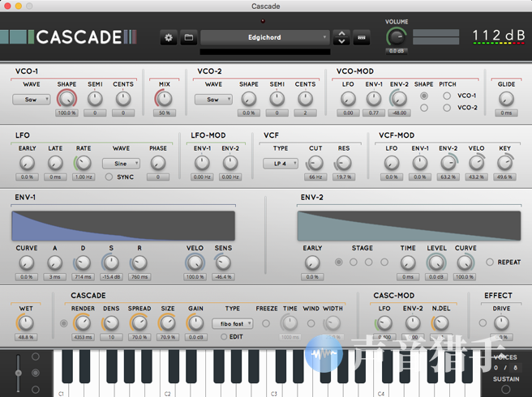This screenshot has height=397, width=532.
Task: Click the GLIDE knob
Action: [x=506, y=99]
